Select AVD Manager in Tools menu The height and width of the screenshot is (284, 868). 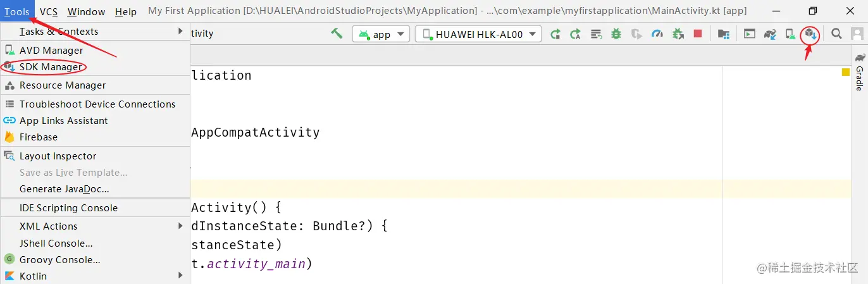pos(95,50)
